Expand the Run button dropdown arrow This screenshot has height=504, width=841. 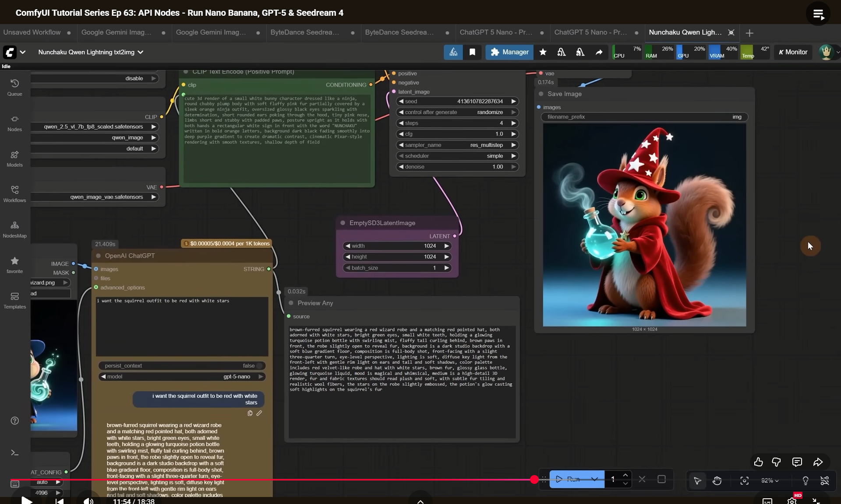pos(594,479)
